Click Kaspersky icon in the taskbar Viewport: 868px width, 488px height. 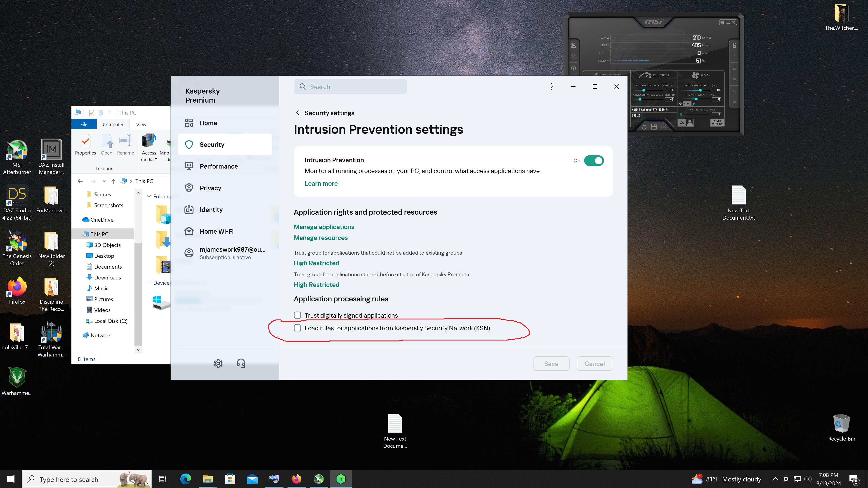(x=341, y=479)
